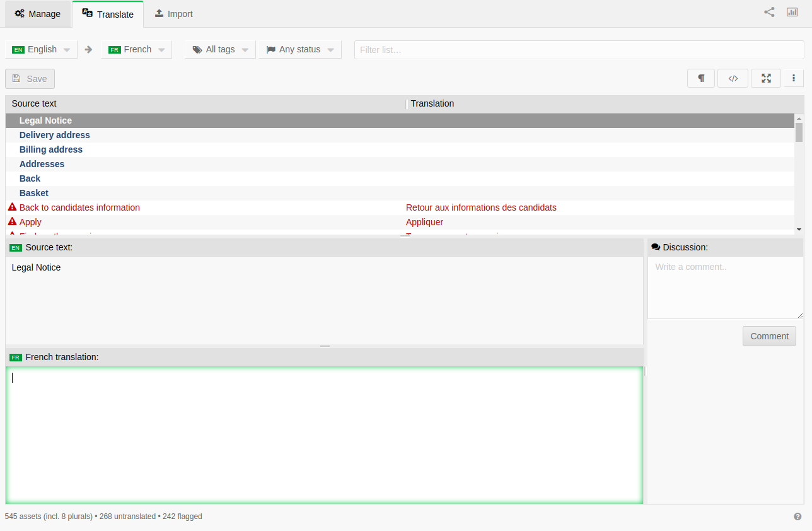Click the Comment button
The height and width of the screenshot is (531, 812).
pyautogui.click(x=769, y=336)
